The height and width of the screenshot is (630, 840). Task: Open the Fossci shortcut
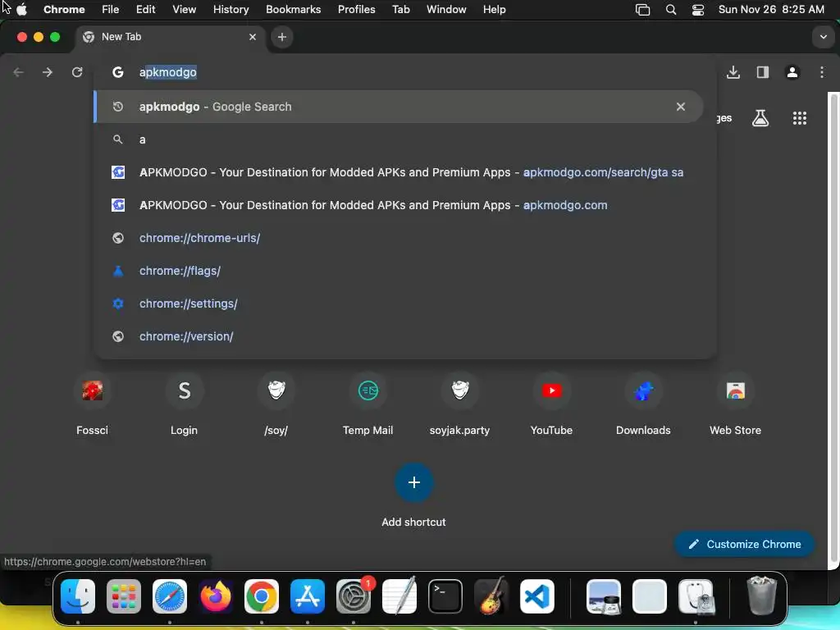coord(92,403)
